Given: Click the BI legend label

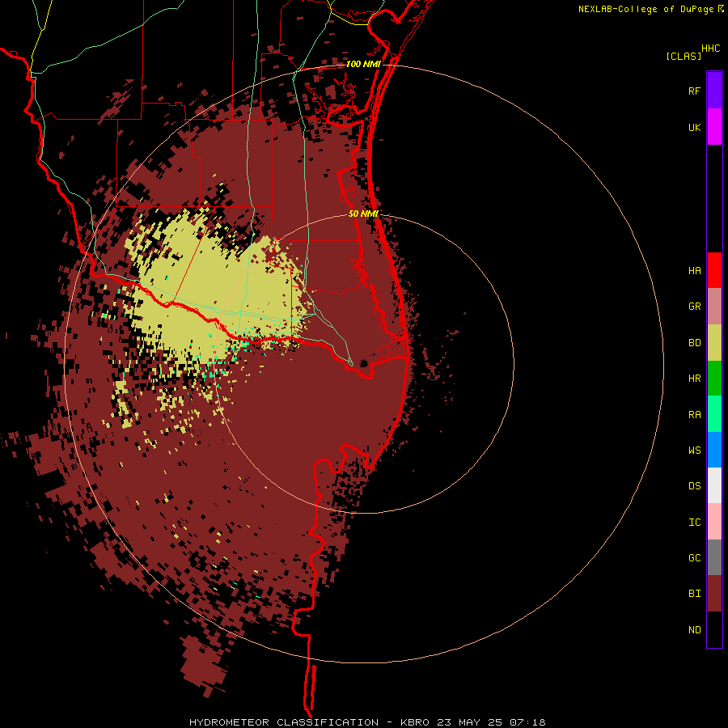Looking at the screenshot, I should (694, 594).
